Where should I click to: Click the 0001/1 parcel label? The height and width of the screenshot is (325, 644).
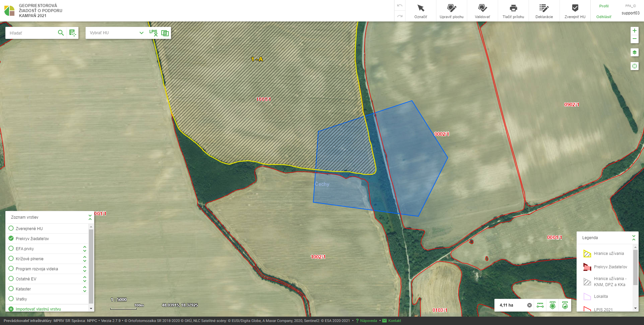[554, 237]
